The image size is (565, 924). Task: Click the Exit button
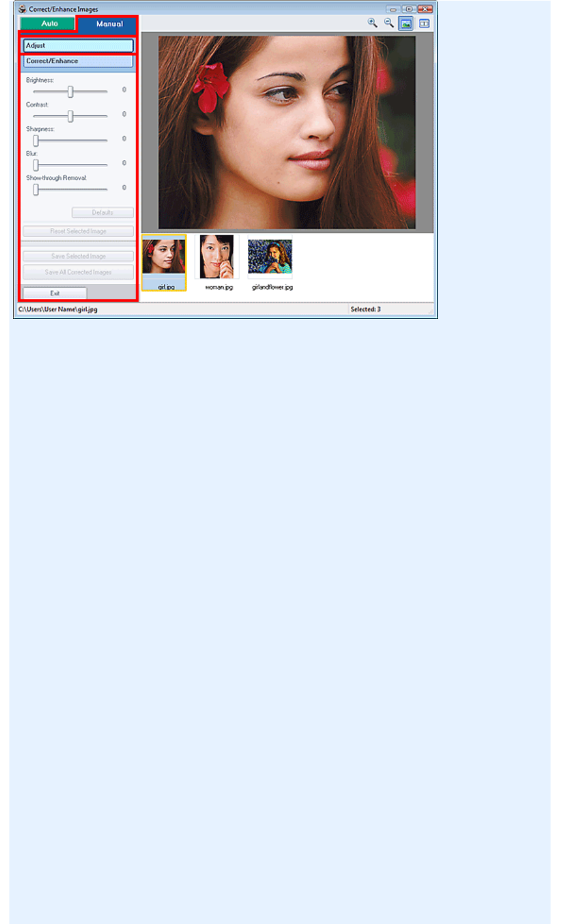(55, 293)
